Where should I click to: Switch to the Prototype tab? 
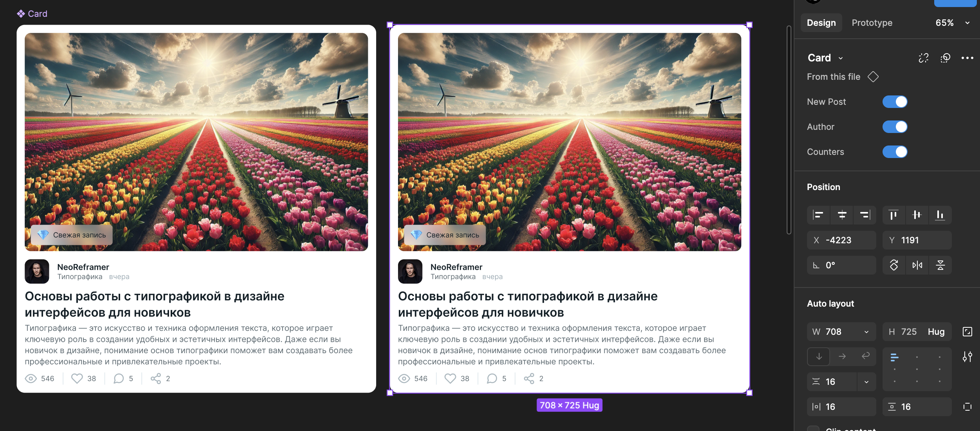tap(872, 23)
